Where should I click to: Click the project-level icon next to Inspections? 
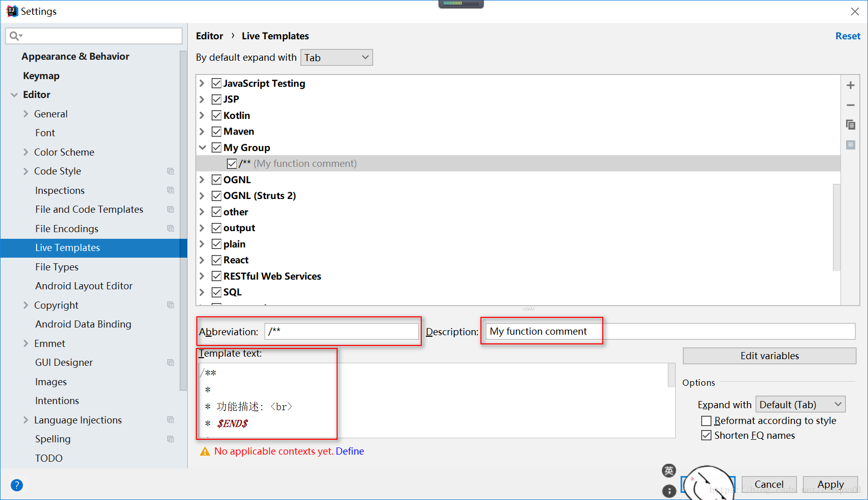(171, 190)
